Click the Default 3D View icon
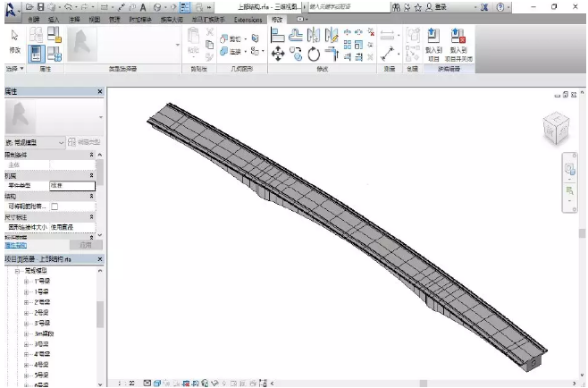The image size is (588, 388). [x=157, y=7]
